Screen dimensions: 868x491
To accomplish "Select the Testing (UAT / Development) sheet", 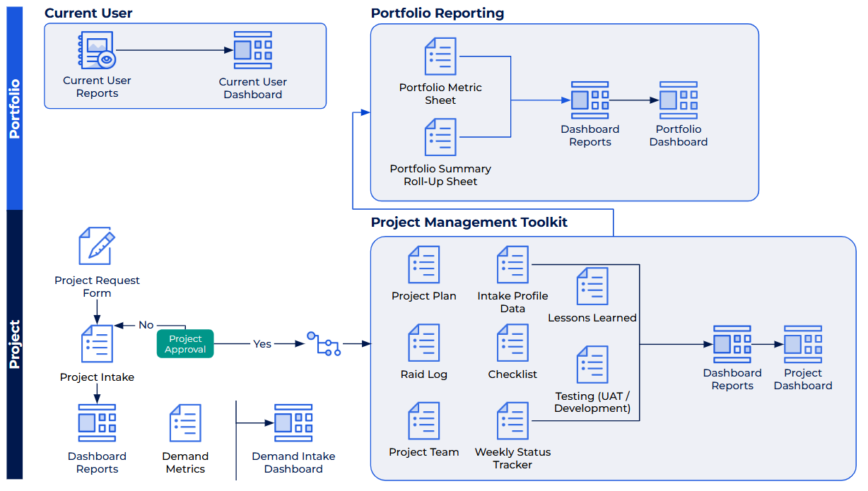I will [592, 365].
